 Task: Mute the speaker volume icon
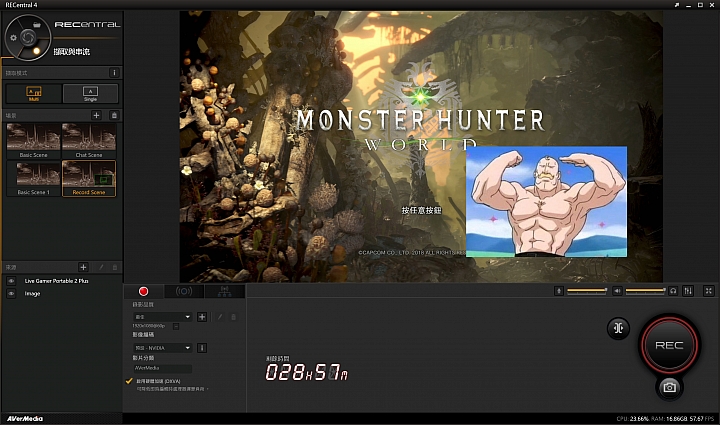(618, 290)
